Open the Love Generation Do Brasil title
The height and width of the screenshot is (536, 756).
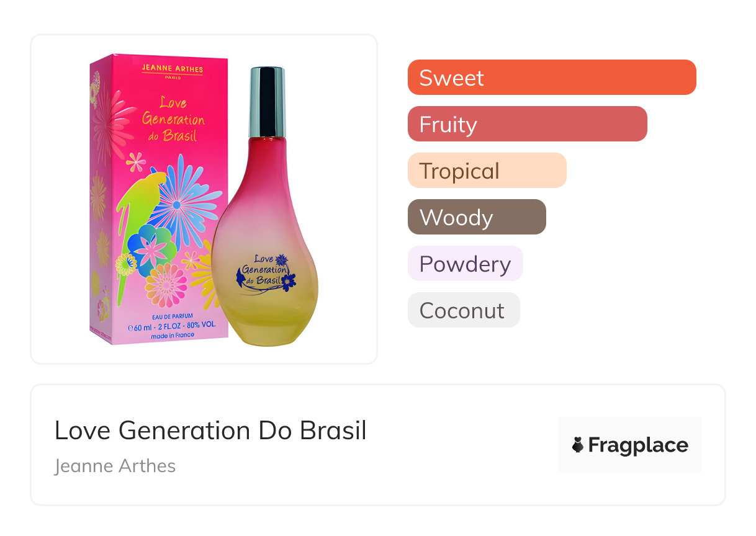[x=210, y=430]
